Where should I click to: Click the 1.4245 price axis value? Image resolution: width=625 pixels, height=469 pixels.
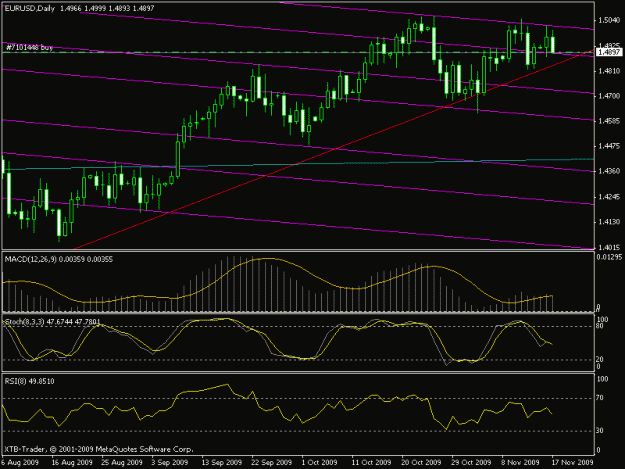pyautogui.click(x=609, y=197)
